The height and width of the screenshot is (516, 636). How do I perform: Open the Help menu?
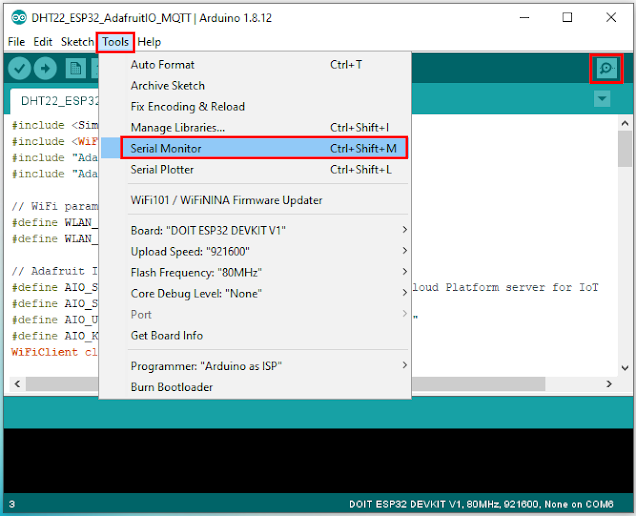(x=149, y=42)
